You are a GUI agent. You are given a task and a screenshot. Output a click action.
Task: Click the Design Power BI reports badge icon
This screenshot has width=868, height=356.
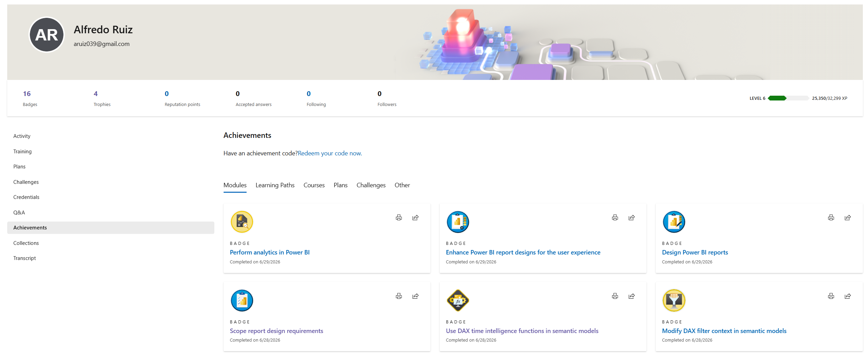pyautogui.click(x=674, y=222)
